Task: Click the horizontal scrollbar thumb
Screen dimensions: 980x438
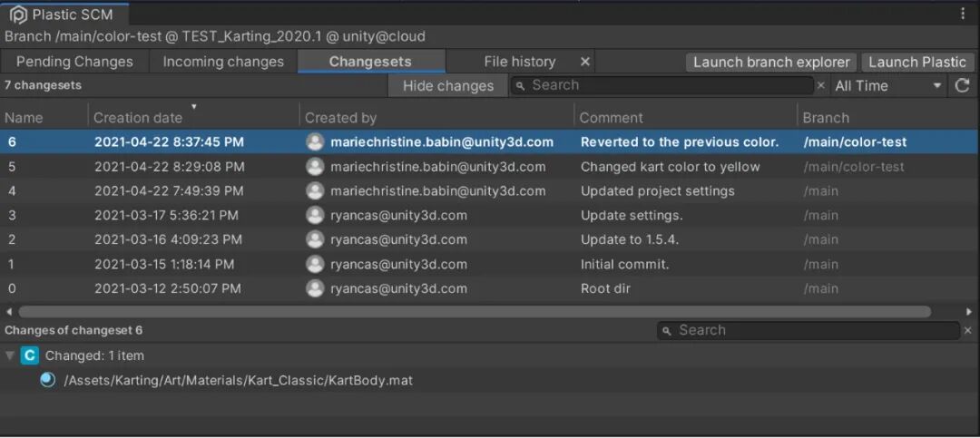Action: tap(475, 311)
